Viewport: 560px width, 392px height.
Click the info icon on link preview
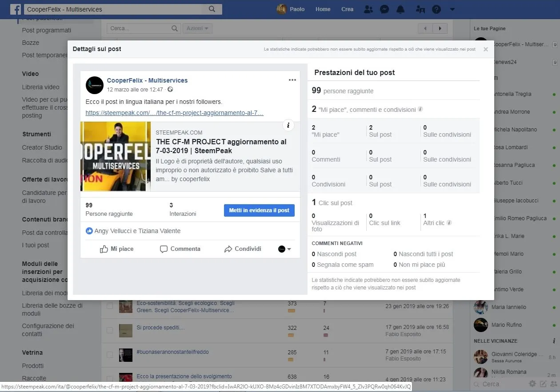click(288, 125)
